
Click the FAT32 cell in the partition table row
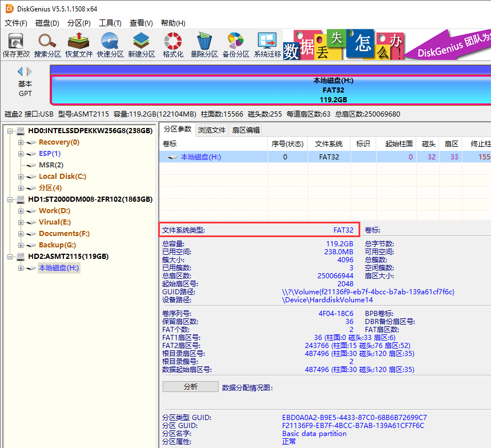pyautogui.click(x=329, y=157)
